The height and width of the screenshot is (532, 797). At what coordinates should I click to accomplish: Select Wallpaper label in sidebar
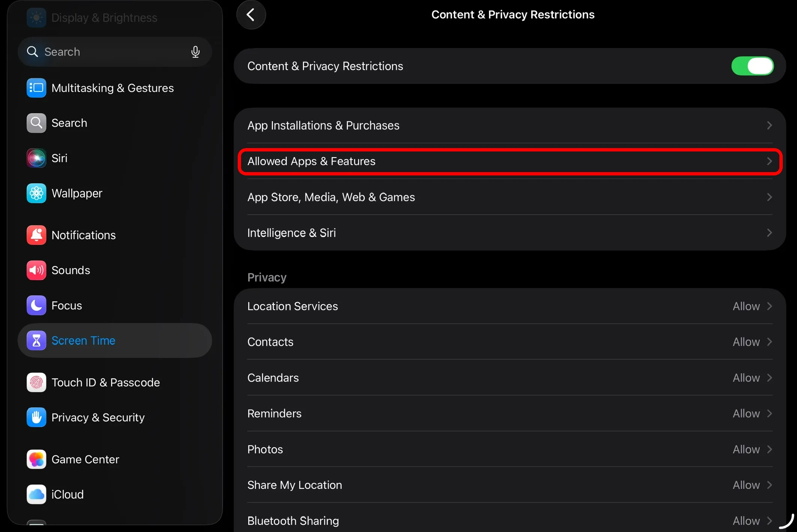(x=77, y=193)
